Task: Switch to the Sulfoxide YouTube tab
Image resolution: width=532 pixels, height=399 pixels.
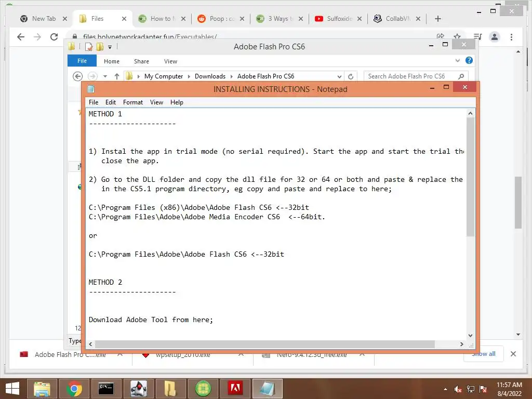Action: (339, 19)
